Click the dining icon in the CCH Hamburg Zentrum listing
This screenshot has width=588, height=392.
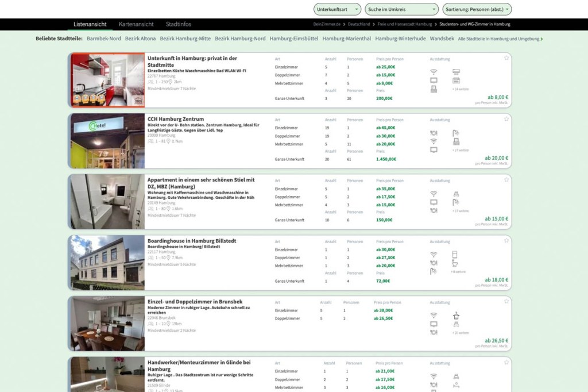[434, 133]
